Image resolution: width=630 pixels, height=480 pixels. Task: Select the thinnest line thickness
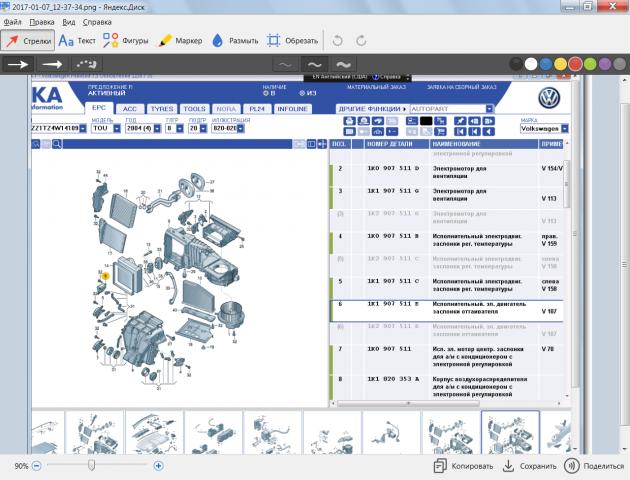[285, 64]
